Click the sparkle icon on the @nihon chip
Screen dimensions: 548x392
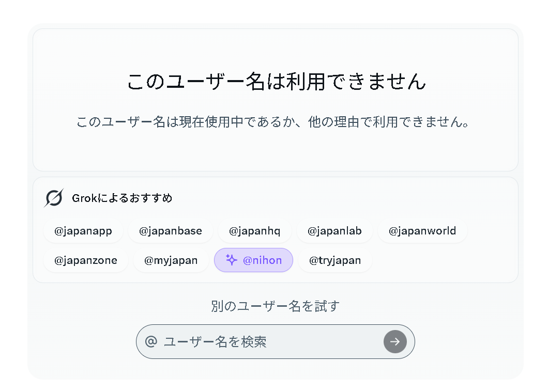click(232, 260)
